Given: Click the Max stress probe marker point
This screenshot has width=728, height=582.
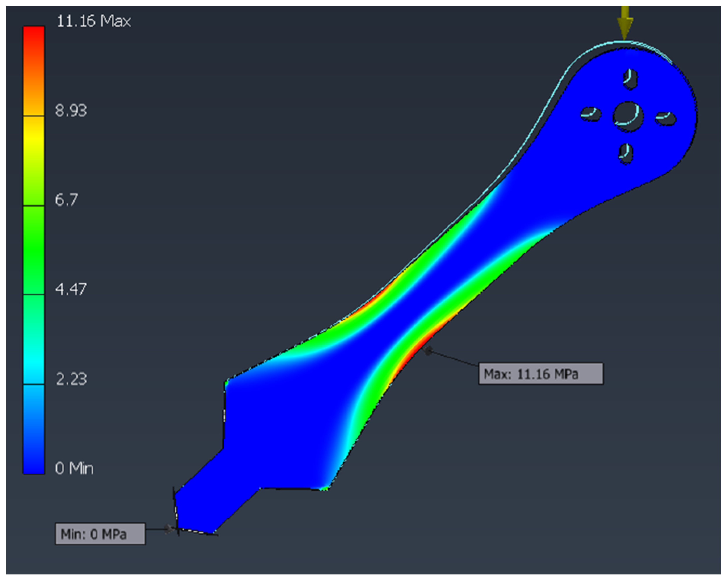Looking at the screenshot, I should (x=428, y=351).
